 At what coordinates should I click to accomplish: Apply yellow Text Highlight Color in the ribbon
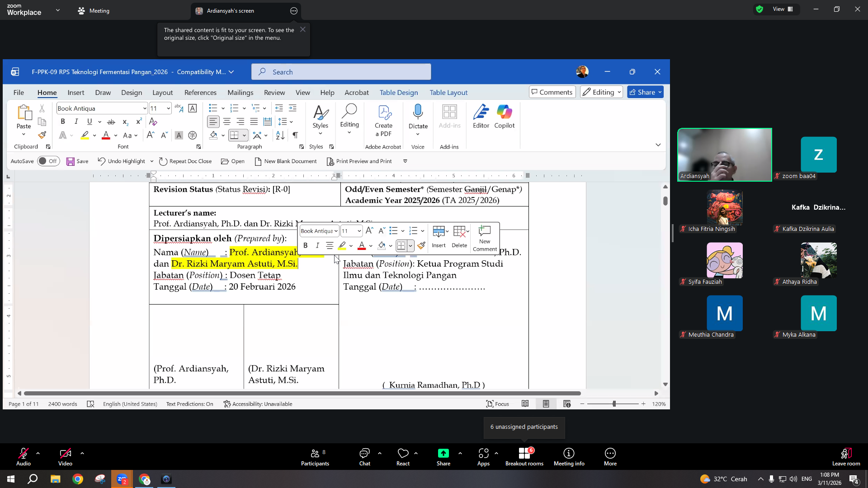(85, 135)
